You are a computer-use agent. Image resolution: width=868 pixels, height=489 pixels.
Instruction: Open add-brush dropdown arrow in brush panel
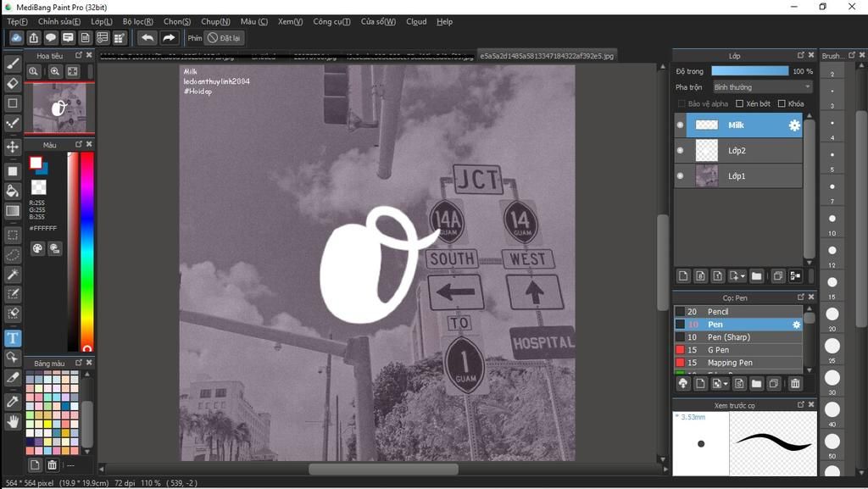tap(726, 383)
